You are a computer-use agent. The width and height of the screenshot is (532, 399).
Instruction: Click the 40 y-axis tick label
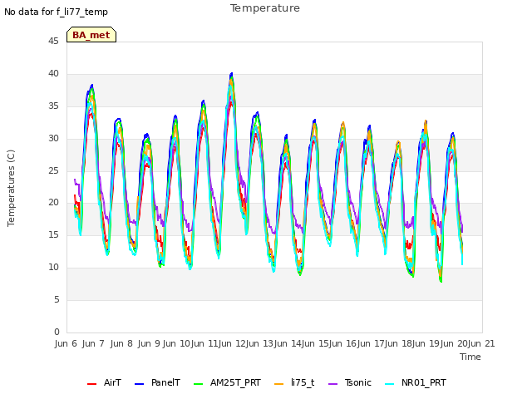click(x=53, y=74)
